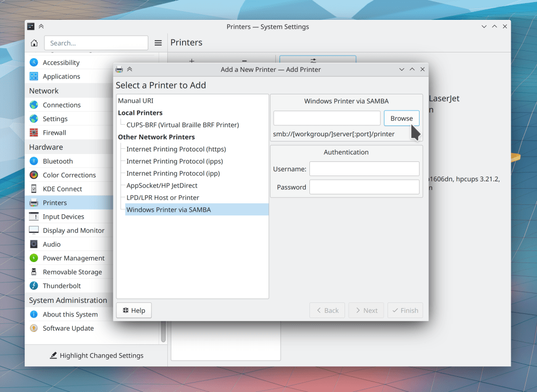The image size is (537, 392).
Task: Click the KDE Connect icon
Action: [34, 189]
